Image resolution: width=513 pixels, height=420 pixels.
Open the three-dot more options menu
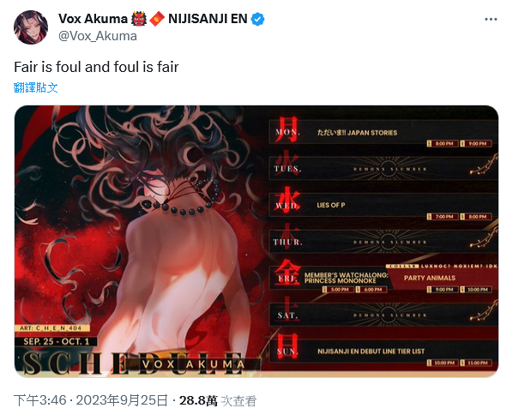(491, 19)
